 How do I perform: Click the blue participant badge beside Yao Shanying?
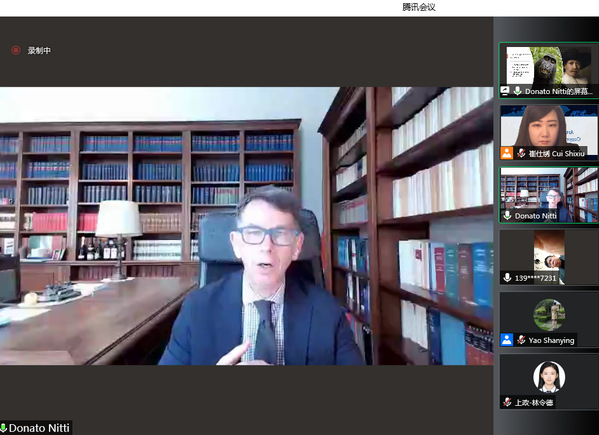507,340
